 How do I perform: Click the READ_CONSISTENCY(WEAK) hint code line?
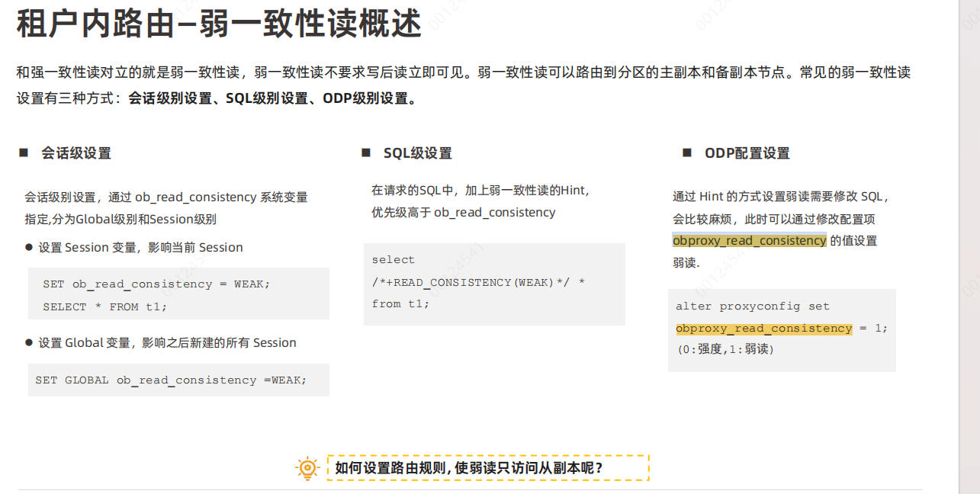[478, 283]
